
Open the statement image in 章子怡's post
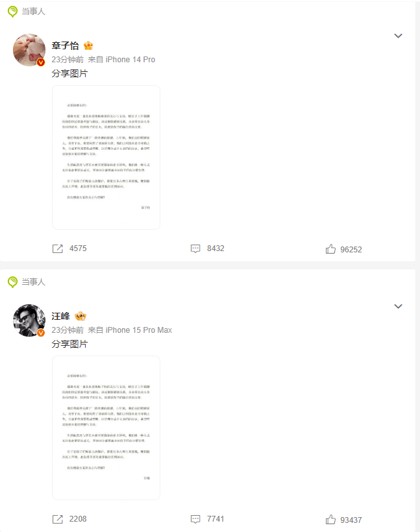pos(106,158)
